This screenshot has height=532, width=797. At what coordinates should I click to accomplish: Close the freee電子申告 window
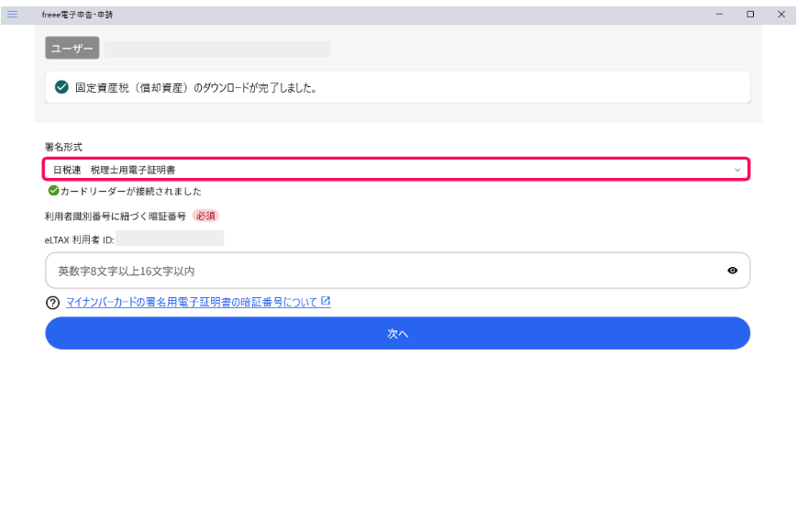point(781,15)
